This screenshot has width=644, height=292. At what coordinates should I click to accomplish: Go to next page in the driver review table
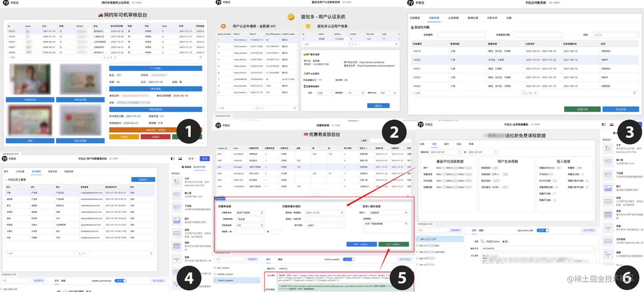pos(115,57)
